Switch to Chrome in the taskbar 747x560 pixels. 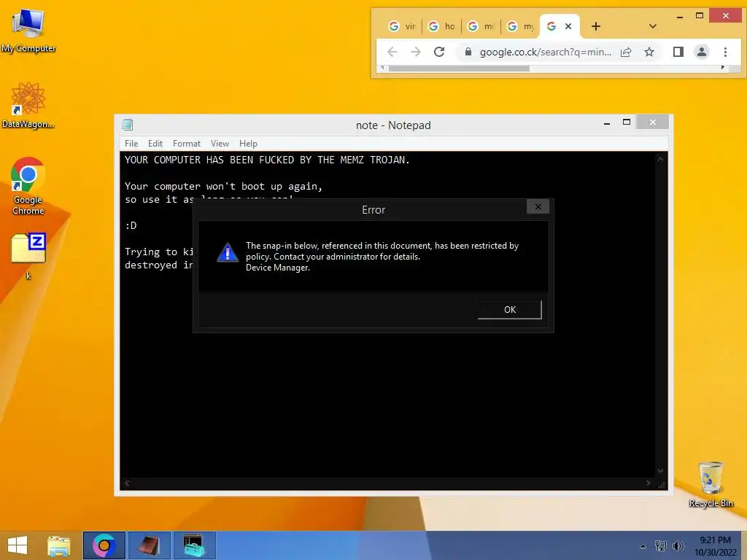click(104, 545)
